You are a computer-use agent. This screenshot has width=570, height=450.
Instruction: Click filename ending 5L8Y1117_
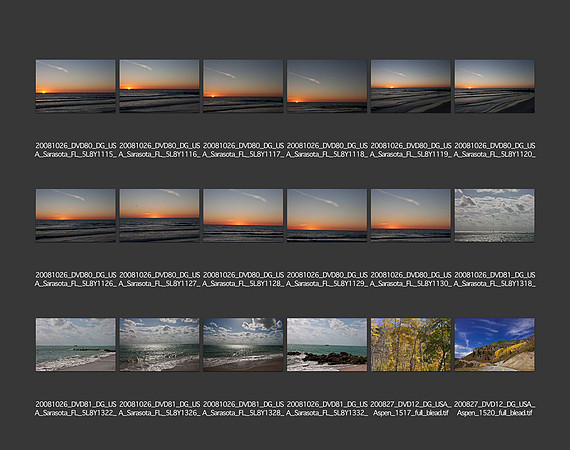tap(243, 150)
